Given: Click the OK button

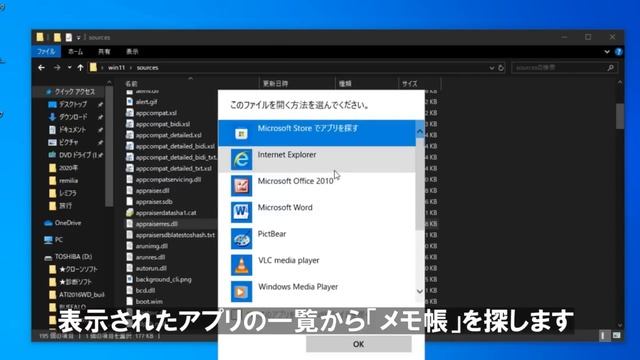Looking at the screenshot, I should [x=358, y=344].
